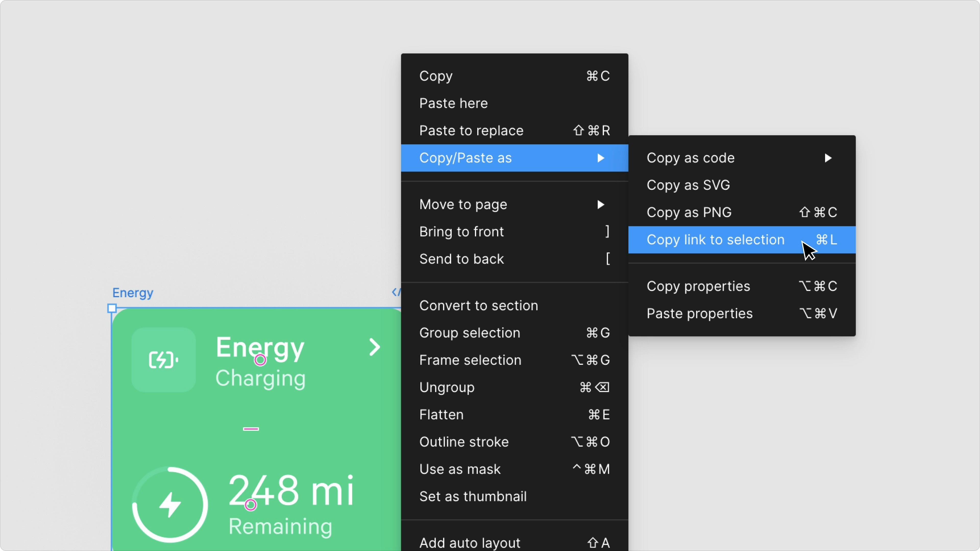Click the Charging status text
Image resolution: width=980 pixels, height=551 pixels.
[260, 378]
